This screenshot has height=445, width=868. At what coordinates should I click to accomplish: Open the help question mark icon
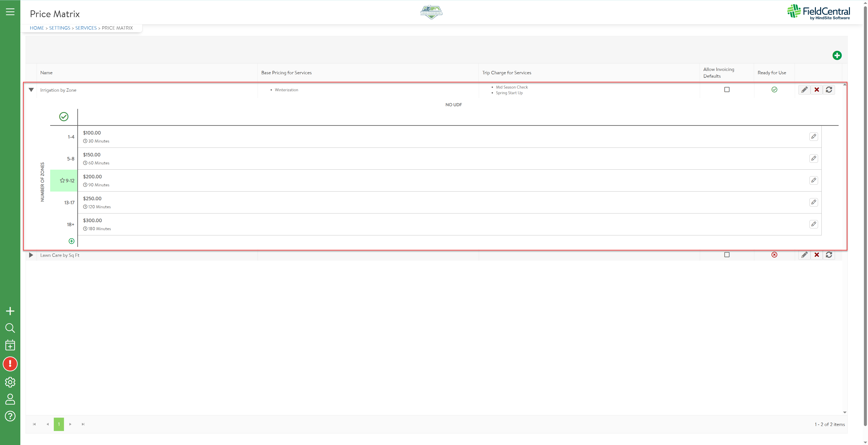10,416
